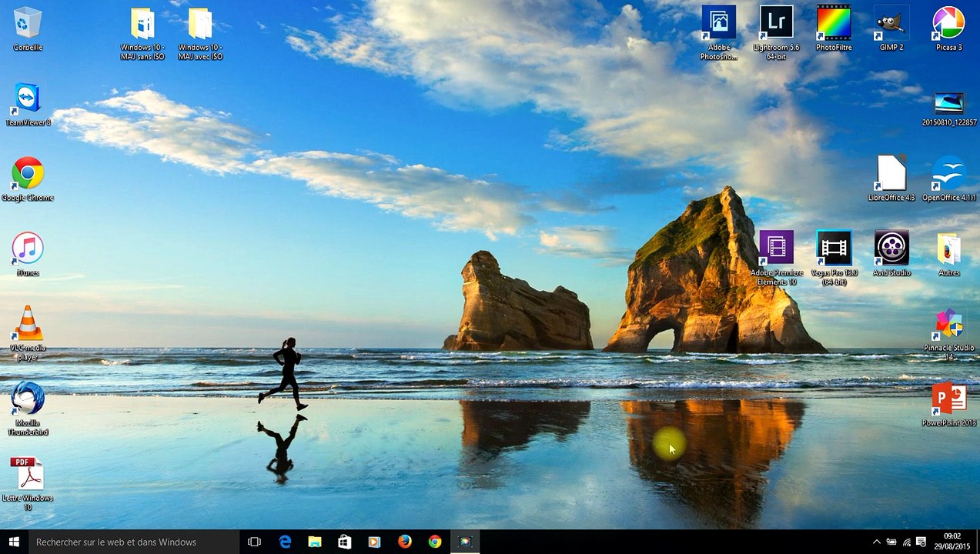
Task: Select the Vegas Pro 13.0 shortcut
Action: tap(834, 258)
